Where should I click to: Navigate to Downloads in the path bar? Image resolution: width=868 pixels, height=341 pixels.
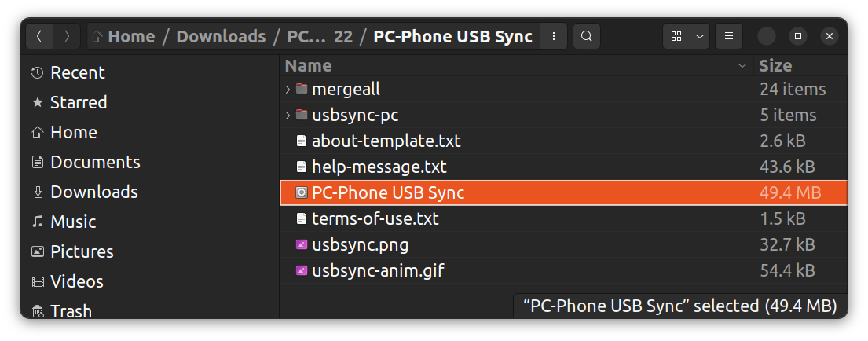point(221,36)
